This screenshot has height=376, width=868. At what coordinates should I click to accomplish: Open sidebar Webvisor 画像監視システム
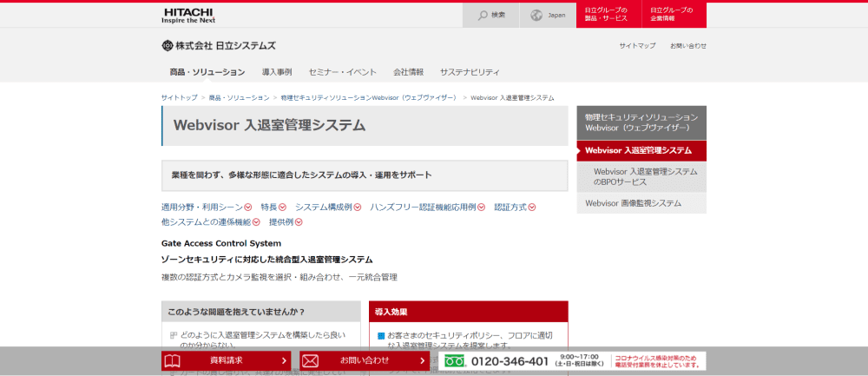[641, 203]
